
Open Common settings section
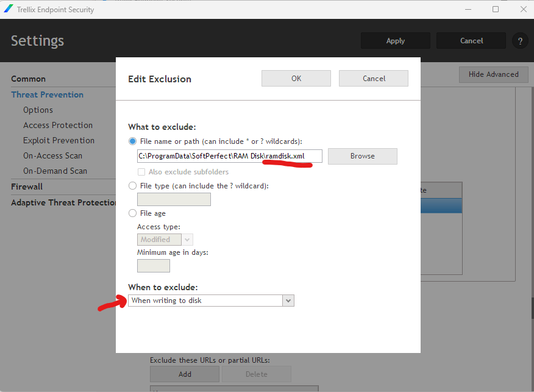pos(28,79)
